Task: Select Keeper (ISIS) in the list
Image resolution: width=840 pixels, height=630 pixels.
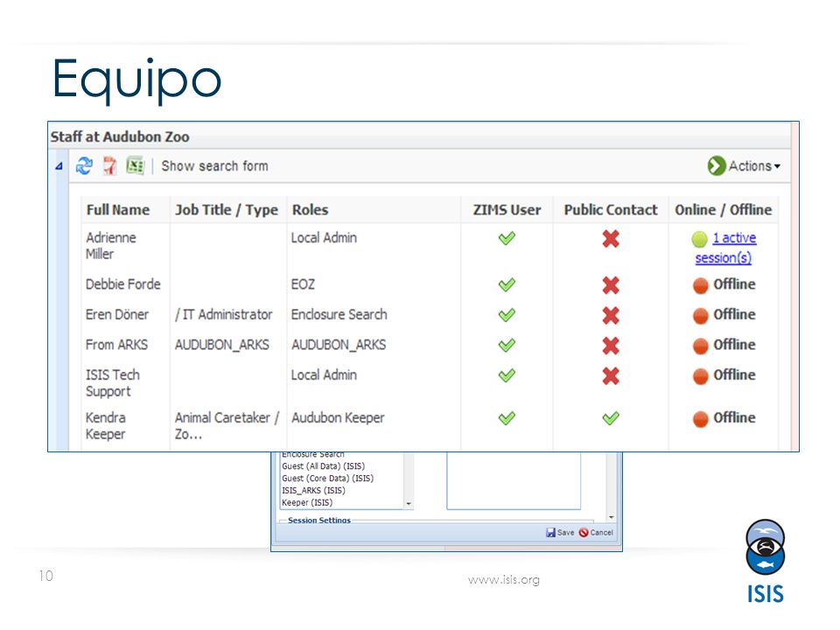Action: [x=307, y=503]
